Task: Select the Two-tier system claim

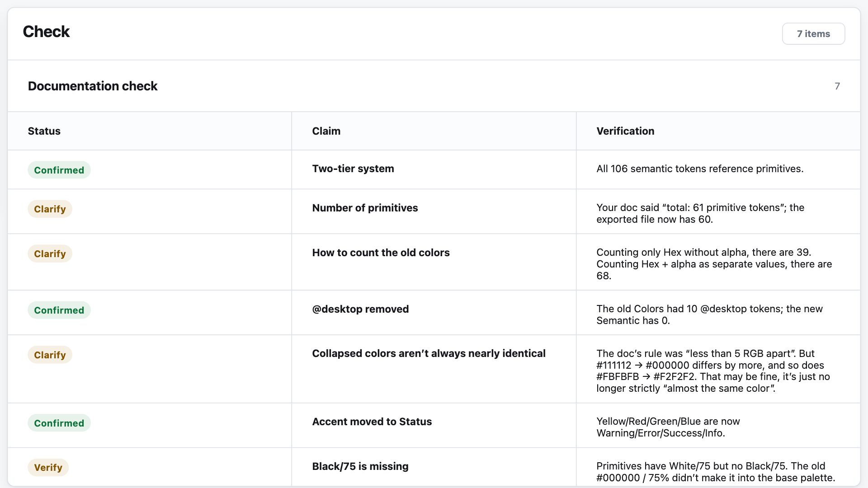Action: tap(353, 169)
